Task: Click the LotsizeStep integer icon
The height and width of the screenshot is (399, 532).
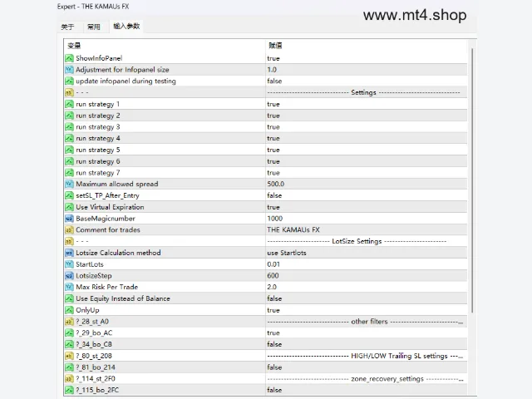Action: pyautogui.click(x=69, y=276)
